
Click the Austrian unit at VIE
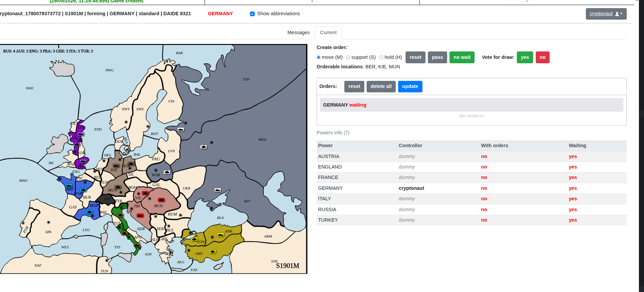[145, 193]
